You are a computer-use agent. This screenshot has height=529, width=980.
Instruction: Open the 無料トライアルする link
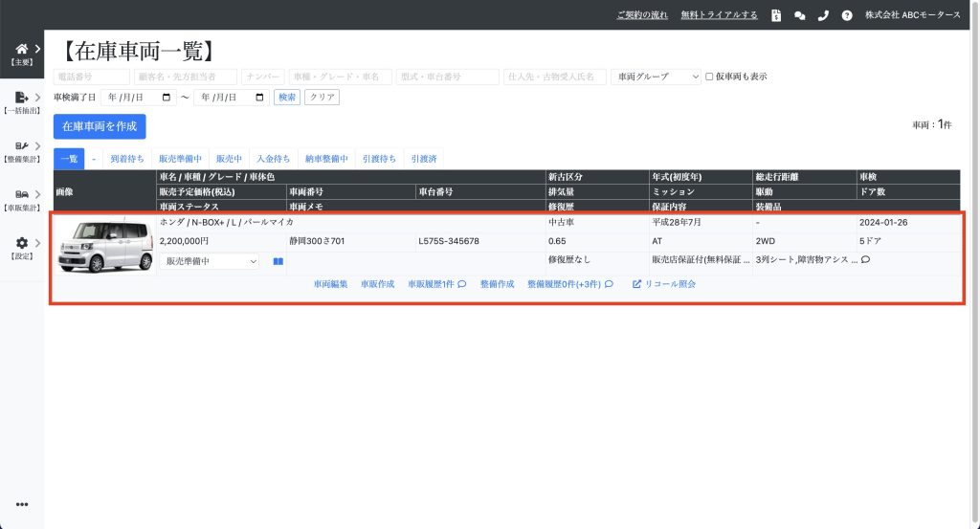[719, 15]
